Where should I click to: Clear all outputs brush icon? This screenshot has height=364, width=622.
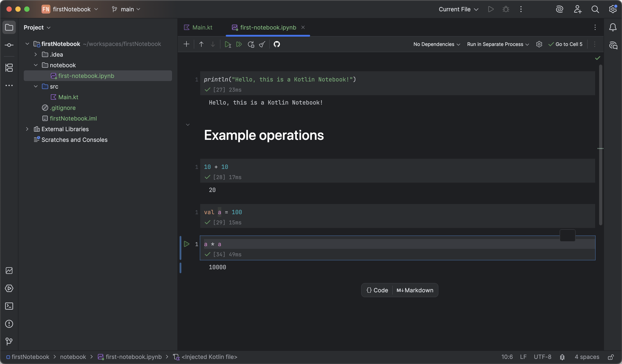pos(262,44)
